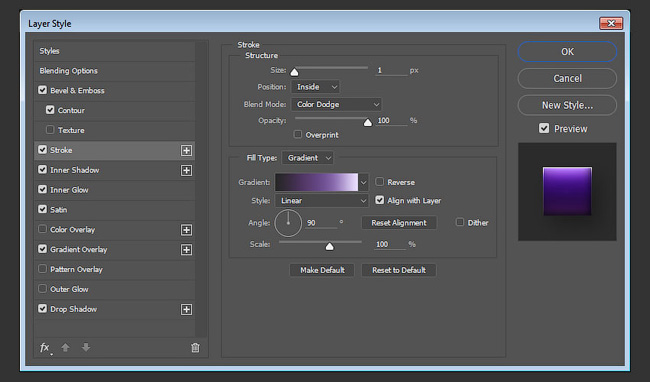Click the Scale slider handle
The width and height of the screenshot is (650, 382).
[330, 247]
